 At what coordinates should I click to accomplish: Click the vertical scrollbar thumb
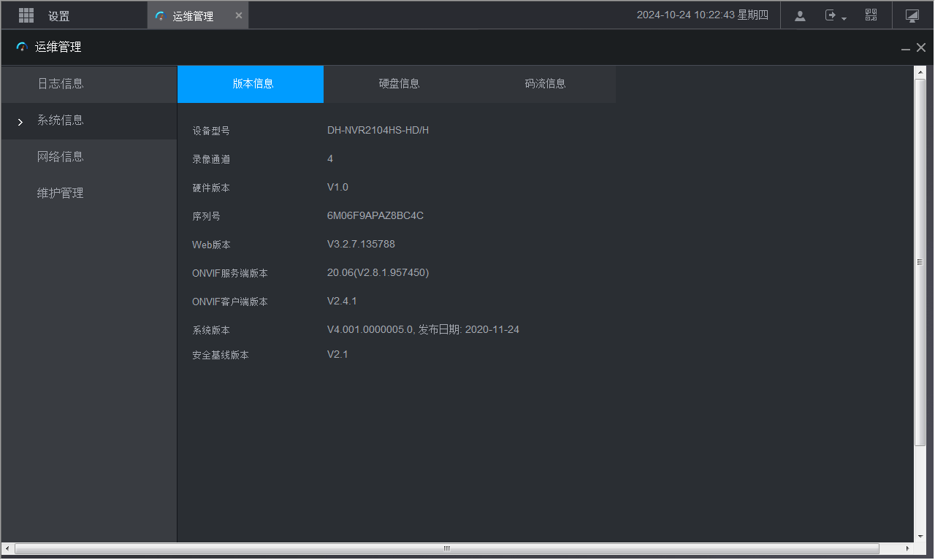click(x=920, y=261)
